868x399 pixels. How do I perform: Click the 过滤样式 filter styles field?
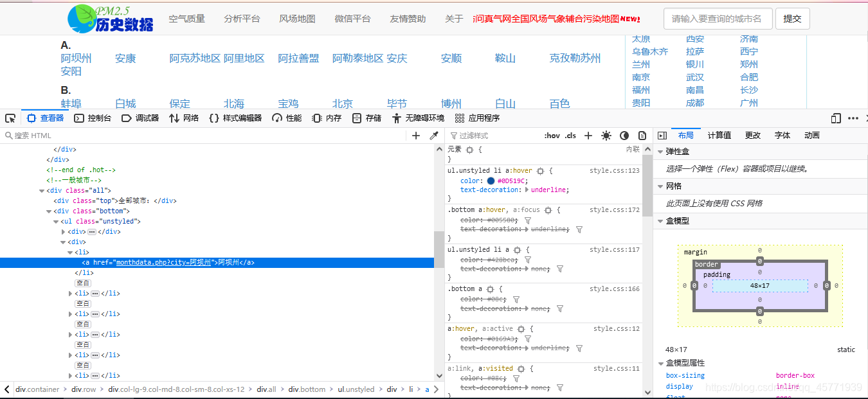(495, 136)
